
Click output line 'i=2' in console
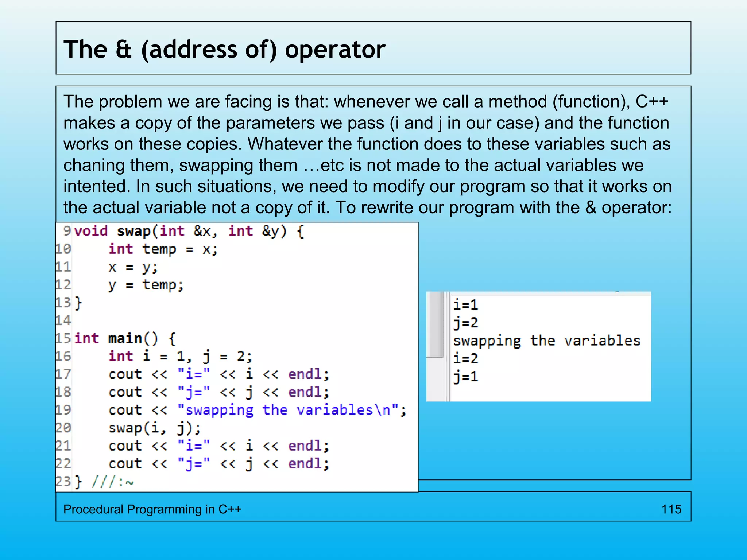point(465,359)
